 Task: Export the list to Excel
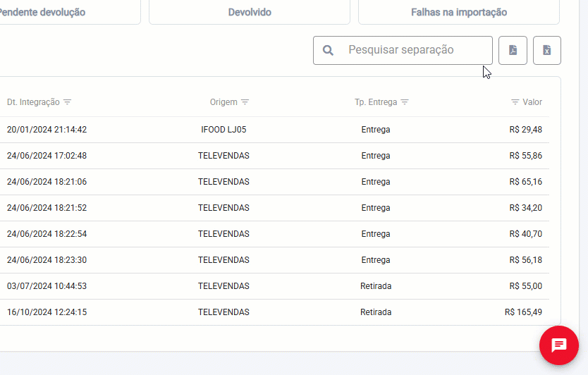point(546,50)
